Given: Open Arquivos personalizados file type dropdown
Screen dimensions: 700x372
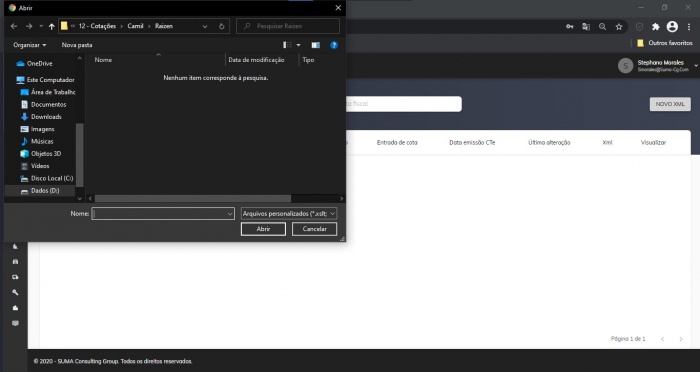Looking at the screenshot, I should click(x=288, y=214).
